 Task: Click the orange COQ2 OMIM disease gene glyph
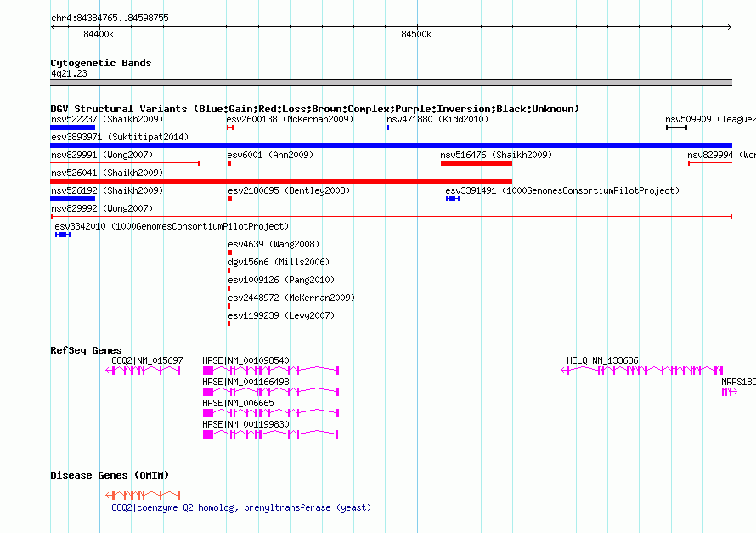(143, 496)
